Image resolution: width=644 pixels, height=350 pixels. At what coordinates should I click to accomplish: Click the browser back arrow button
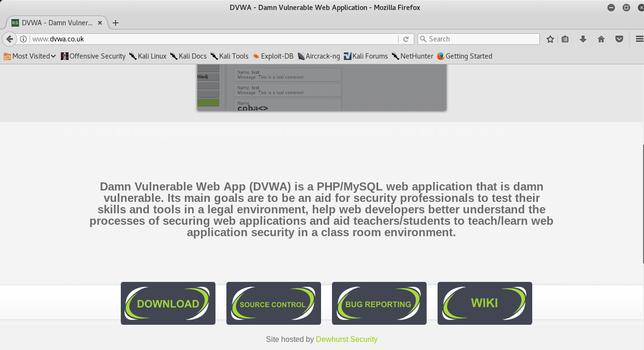click(x=10, y=39)
